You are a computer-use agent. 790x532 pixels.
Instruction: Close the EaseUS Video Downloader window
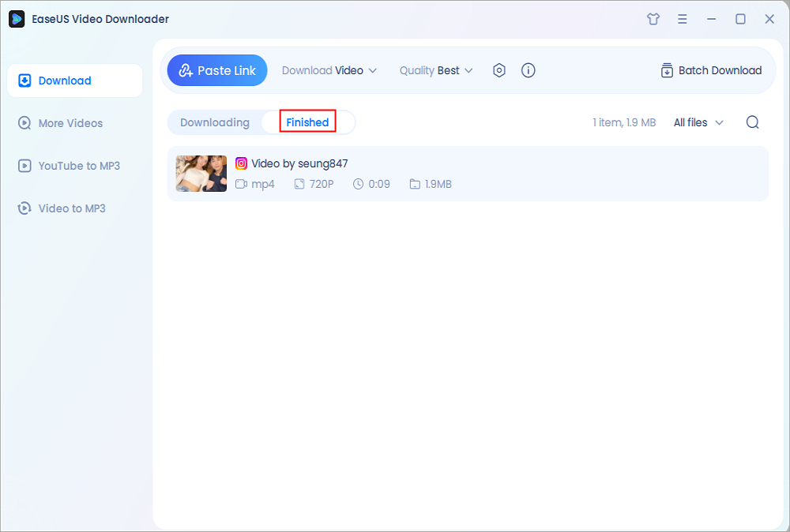(769, 19)
